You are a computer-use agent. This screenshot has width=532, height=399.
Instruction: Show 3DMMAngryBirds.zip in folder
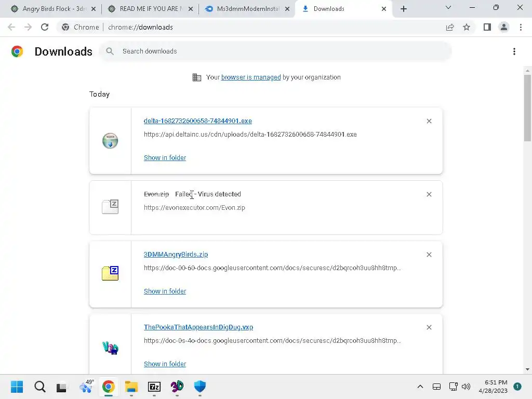coord(165,291)
